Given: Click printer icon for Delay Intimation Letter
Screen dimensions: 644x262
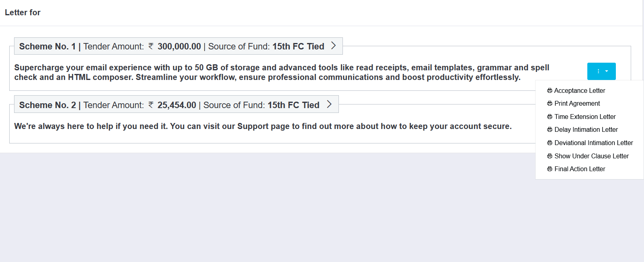Looking at the screenshot, I should tap(550, 130).
